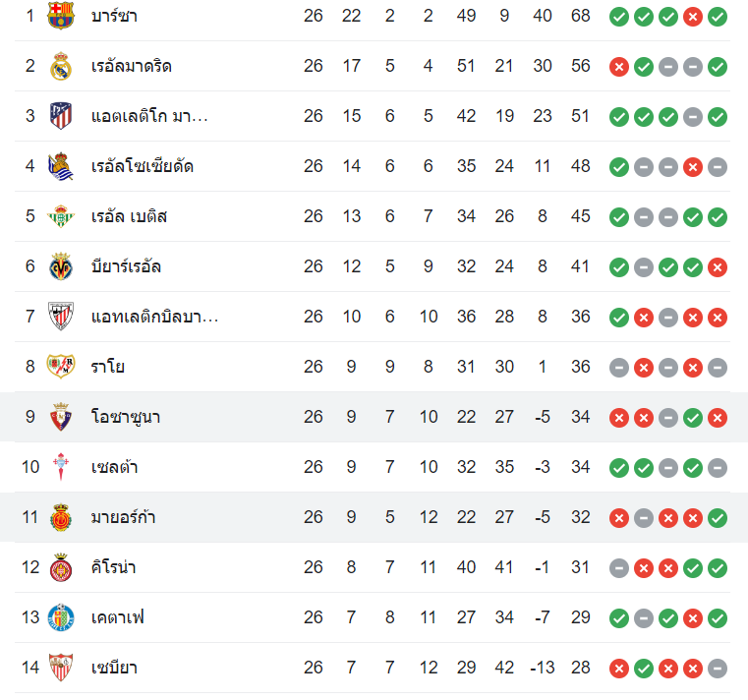Image resolution: width=748 pixels, height=700 pixels.
Task: Click Mallorca's green win form icon
Action: coord(718,517)
